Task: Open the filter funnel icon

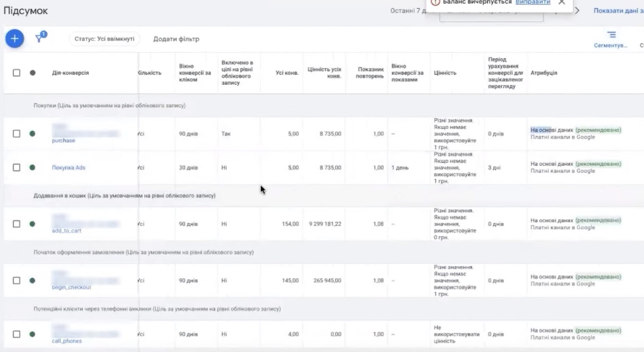Action: click(x=40, y=38)
